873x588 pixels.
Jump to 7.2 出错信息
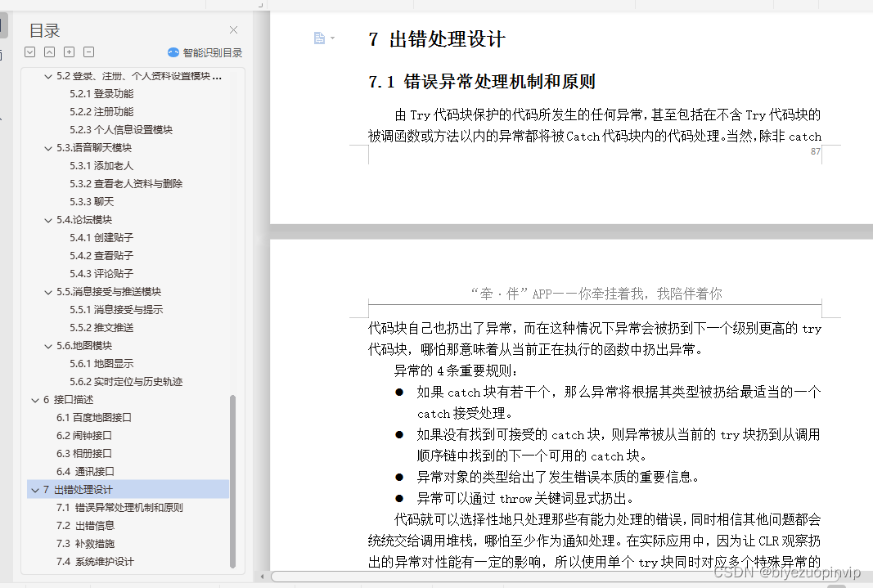[85, 525]
